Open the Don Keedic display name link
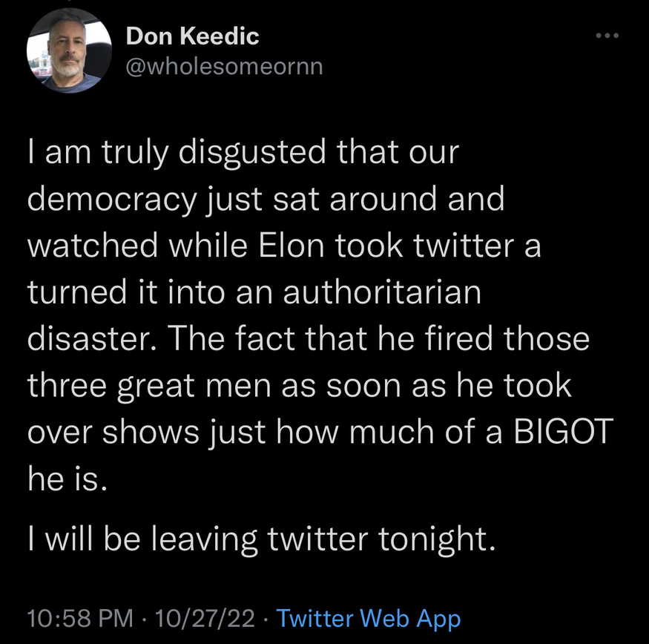The height and width of the screenshot is (644, 649). coord(192,35)
